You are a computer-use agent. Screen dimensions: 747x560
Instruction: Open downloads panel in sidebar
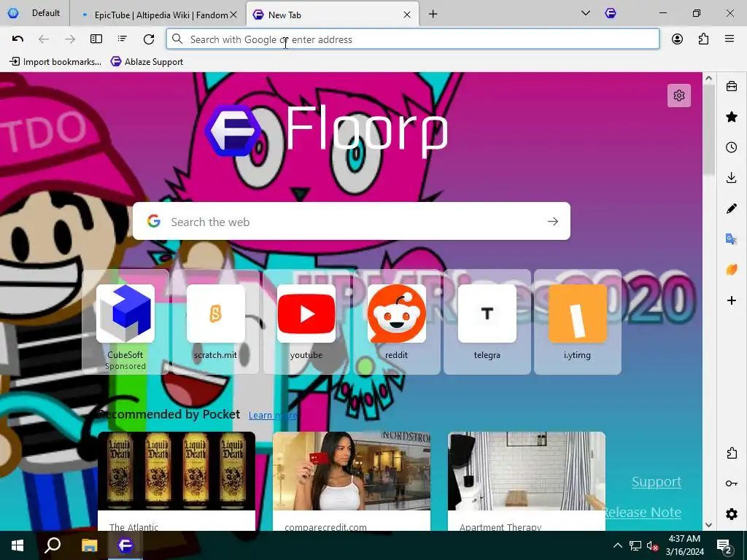click(x=731, y=178)
